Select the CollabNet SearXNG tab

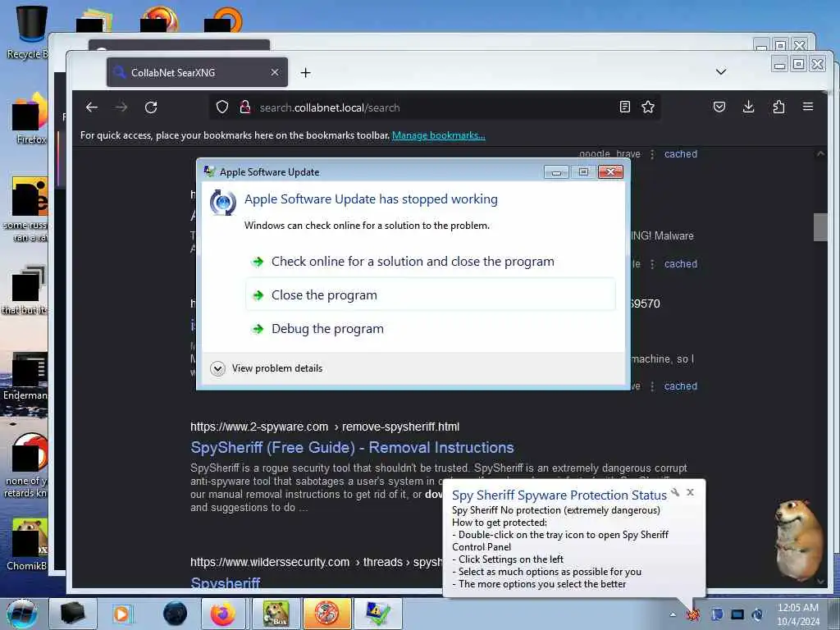tap(197, 72)
